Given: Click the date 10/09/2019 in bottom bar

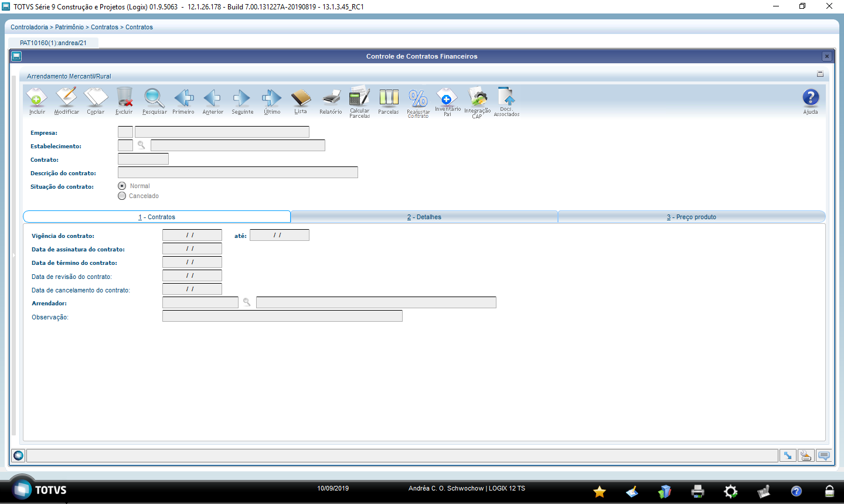Looking at the screenshot, I should pyautogui.click(x=333, y=488).
